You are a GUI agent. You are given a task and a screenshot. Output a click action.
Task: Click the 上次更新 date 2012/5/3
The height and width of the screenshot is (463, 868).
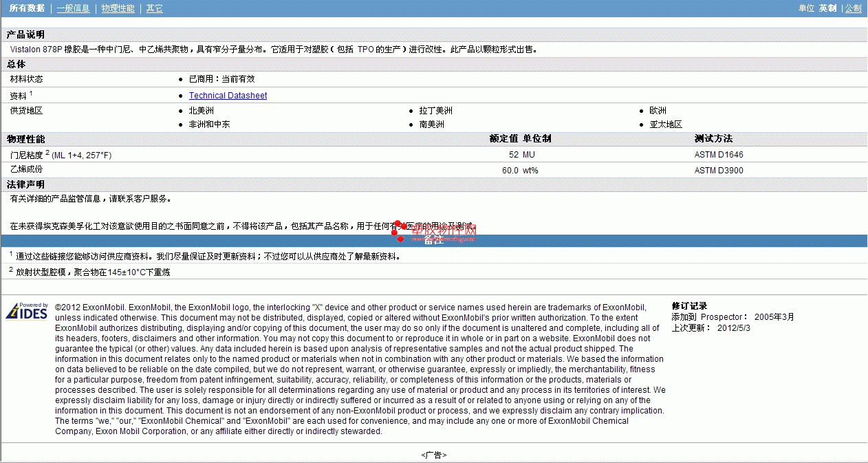pos(734,327)
